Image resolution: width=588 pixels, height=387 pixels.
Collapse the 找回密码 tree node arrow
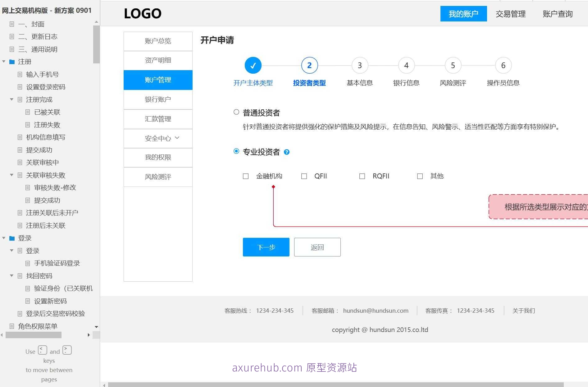pyautogui.click(x=12, y=276)
